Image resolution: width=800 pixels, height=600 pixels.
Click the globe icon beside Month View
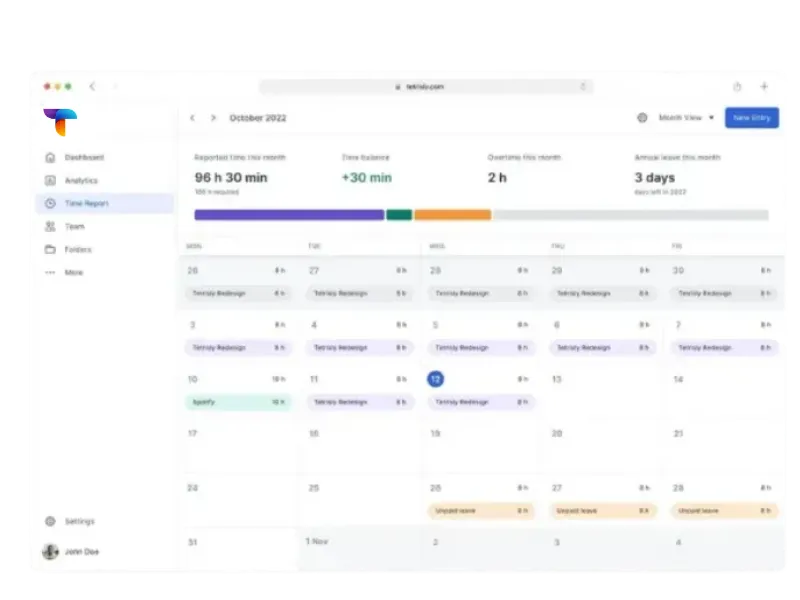coord(642,118)
